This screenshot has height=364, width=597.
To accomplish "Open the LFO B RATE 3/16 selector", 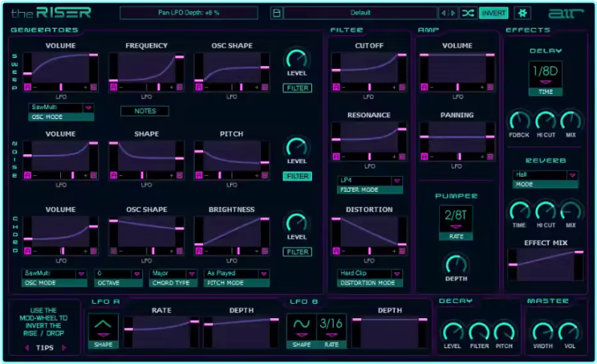I will [x=332, y=327].
